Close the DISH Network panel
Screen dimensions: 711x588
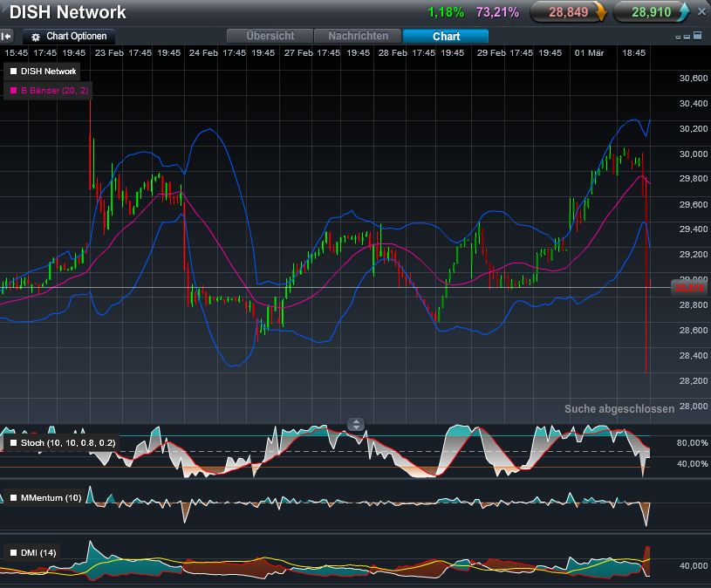pyautogui.click(x=701, y=12)
